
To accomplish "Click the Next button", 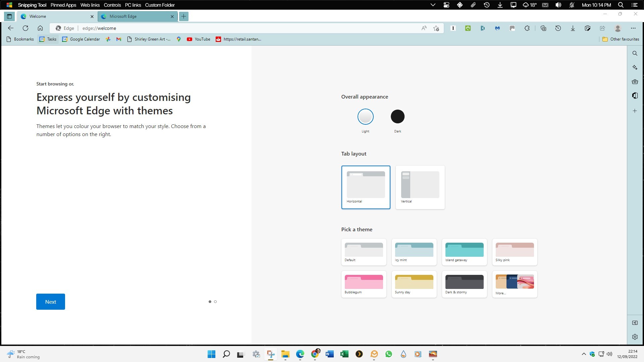I will tap(51, 302).
